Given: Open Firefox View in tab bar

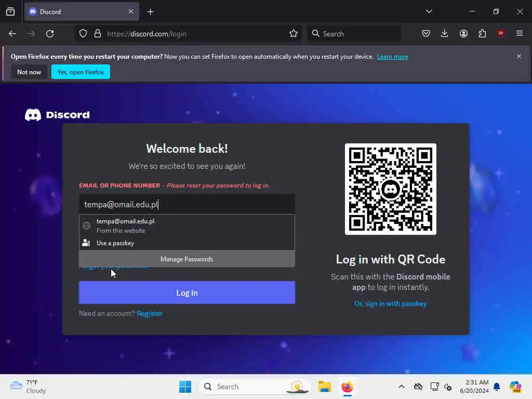Looking at the screenshot, I should [10, 12].
